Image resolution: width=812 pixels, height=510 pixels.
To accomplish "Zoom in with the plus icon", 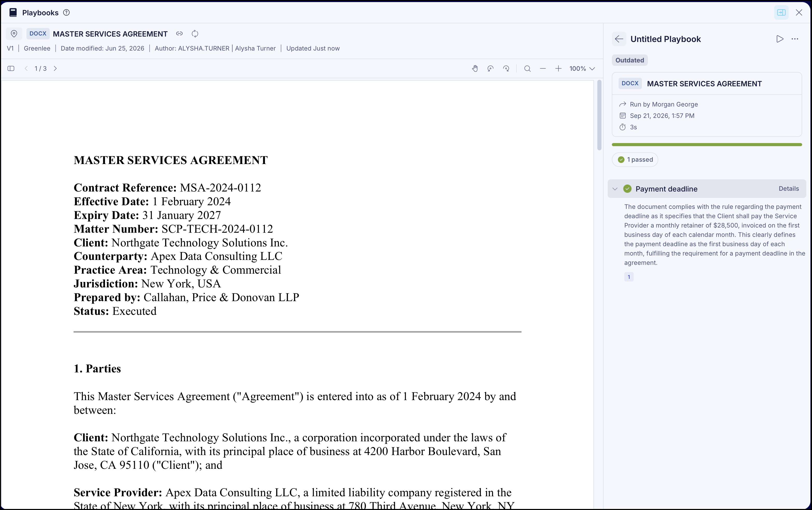I will click(558, 69).
